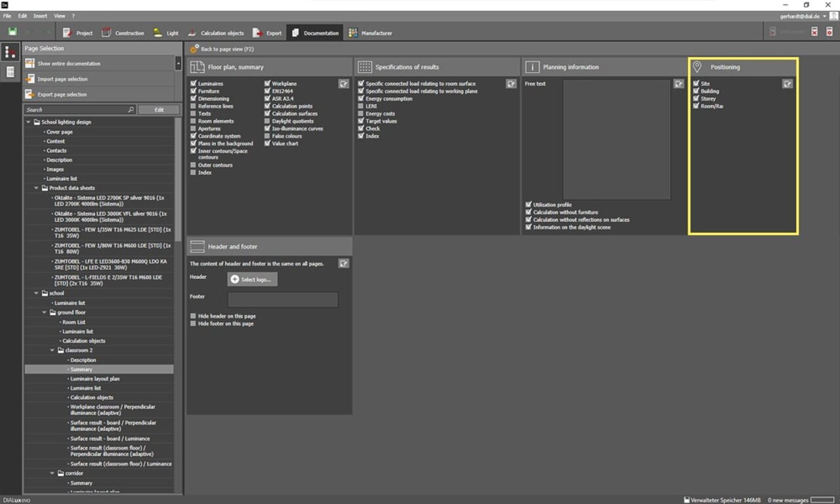This screenshot has width=840, height=504.
Task: Uncheck the Luminaires checkbox
Action: click(194, 84)
